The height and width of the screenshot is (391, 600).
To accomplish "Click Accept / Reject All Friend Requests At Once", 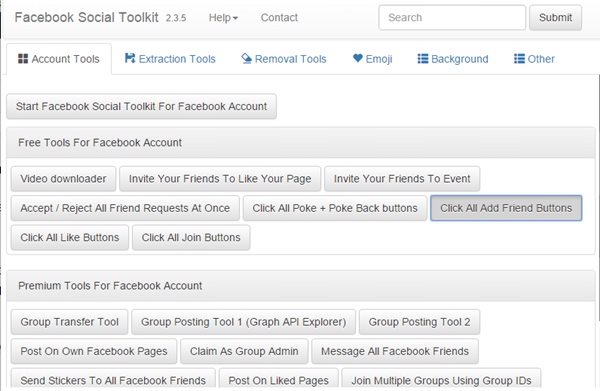I will [x=125, y=208].
